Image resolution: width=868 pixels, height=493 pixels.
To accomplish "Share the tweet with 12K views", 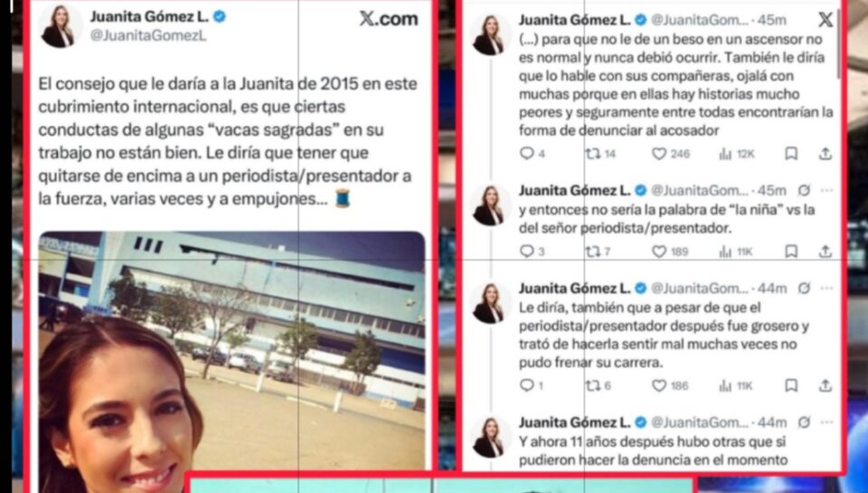I will 825,154.
